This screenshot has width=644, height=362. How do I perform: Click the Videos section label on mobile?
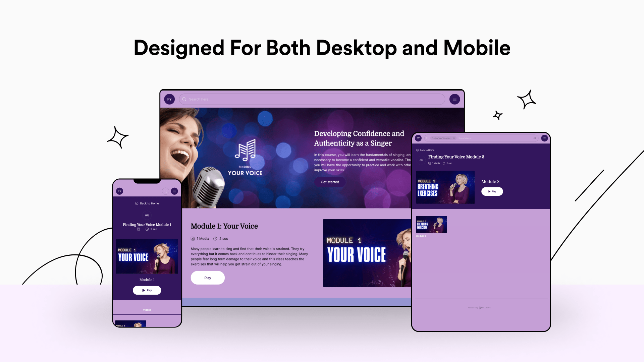[146, 309]
